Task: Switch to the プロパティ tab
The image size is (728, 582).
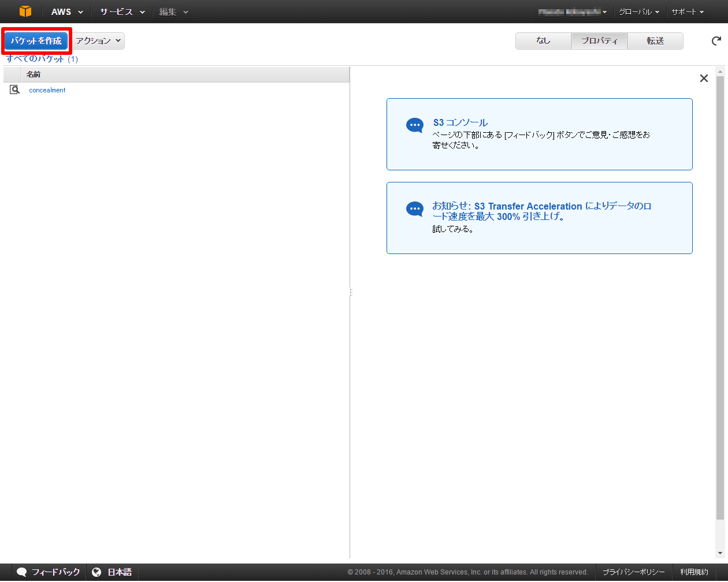Action: (599, 41)
